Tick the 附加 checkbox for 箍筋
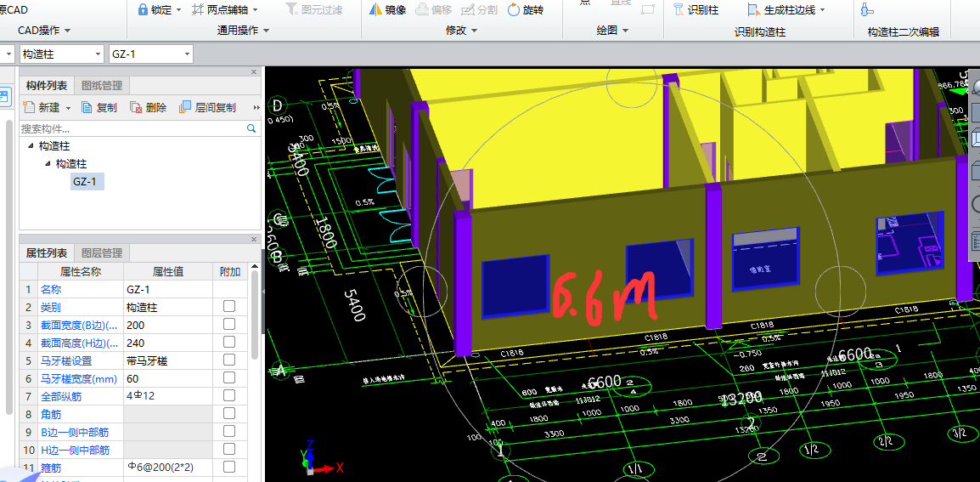The width and height of the screenshot is (980, 482). (229, 467)
